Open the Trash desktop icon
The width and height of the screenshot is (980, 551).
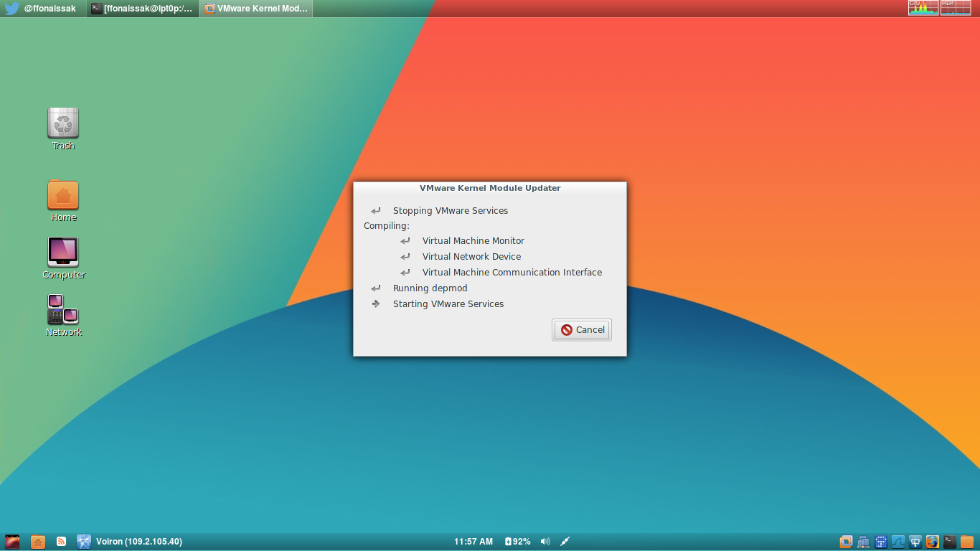(x=63, y=129)
